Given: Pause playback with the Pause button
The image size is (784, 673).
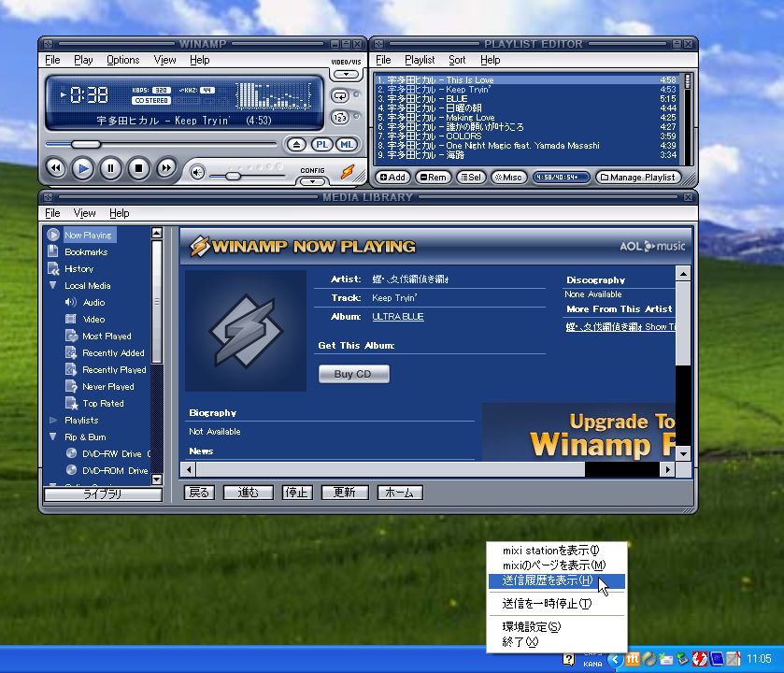Looking at the screenshot, I should (x=110, y=168).
